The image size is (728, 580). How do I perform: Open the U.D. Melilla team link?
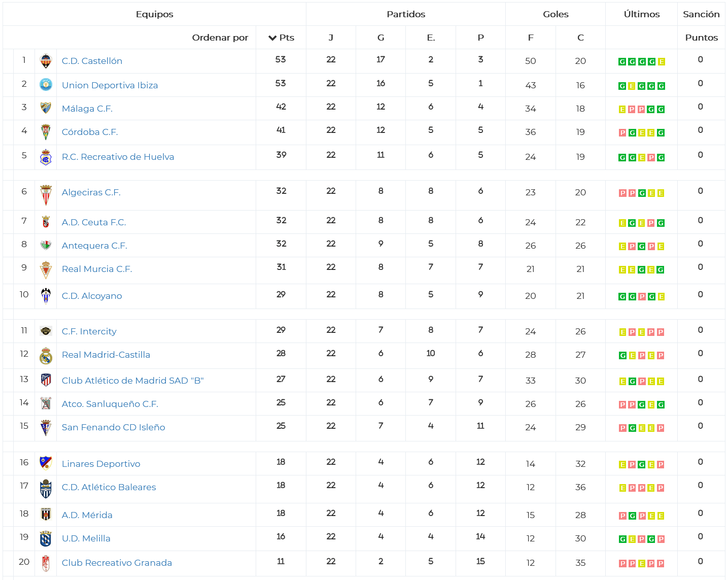coord(86,538)
